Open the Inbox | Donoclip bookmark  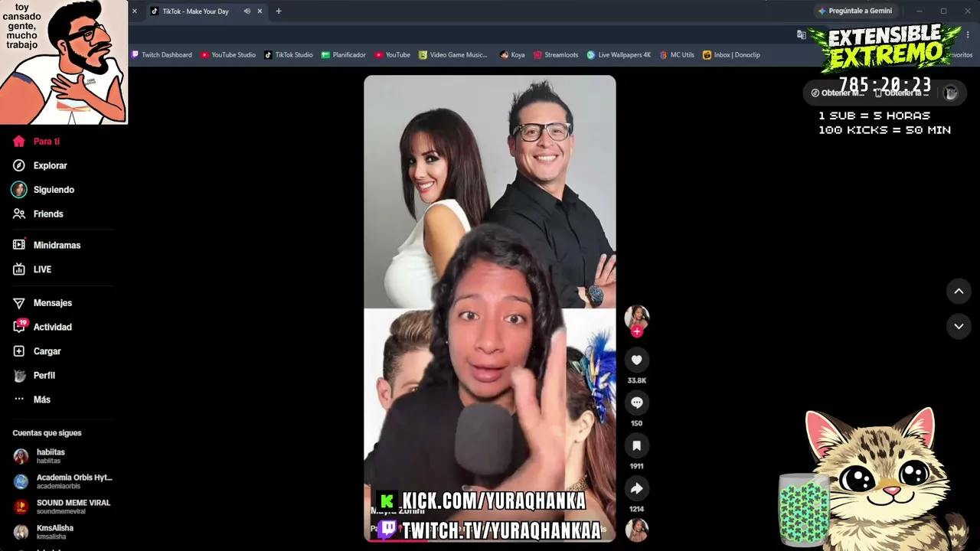731,55
